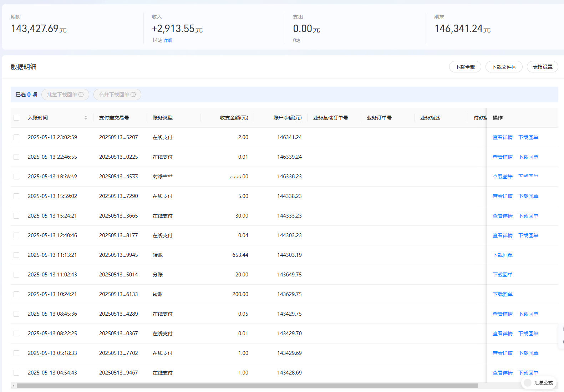
Task: Select the balance cell 146341.24
Action: pos(289,137)
